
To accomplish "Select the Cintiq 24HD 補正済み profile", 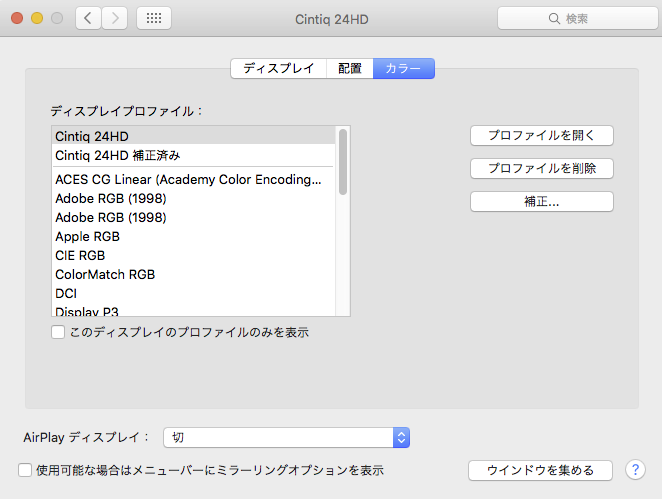I will click(x=125, y=156).
